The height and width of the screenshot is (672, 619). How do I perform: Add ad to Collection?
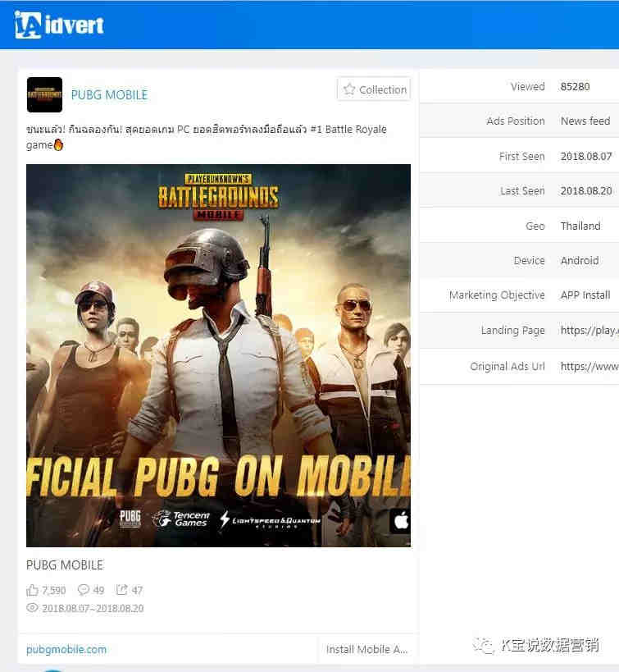[x=374, y=89]
